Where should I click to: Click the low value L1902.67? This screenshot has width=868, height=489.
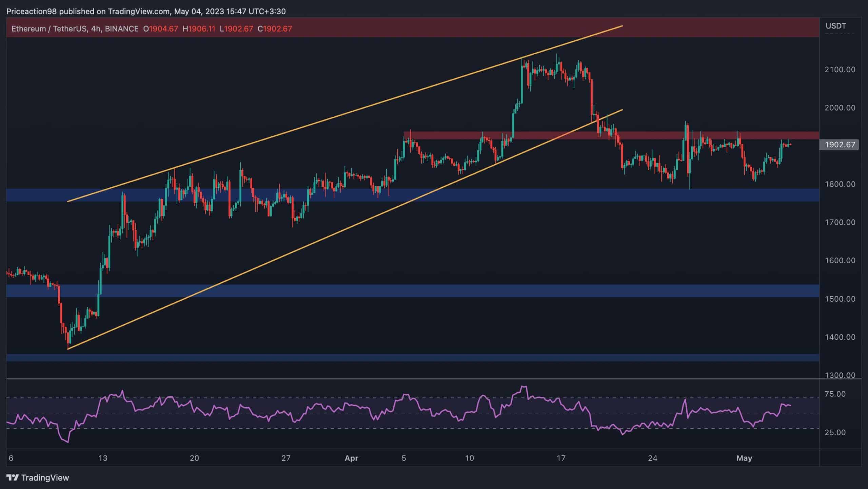tap(236, 29)
